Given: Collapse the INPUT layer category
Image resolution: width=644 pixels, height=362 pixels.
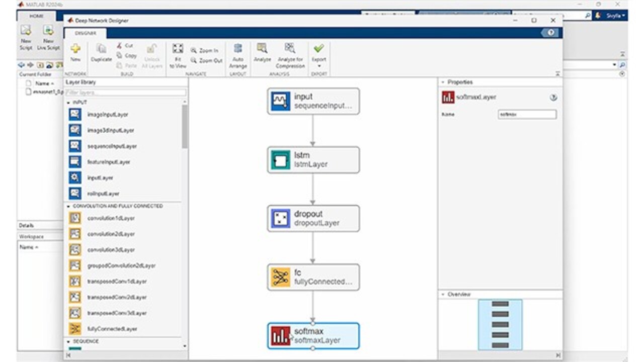Looking at the screenshot, I should 68,103.
